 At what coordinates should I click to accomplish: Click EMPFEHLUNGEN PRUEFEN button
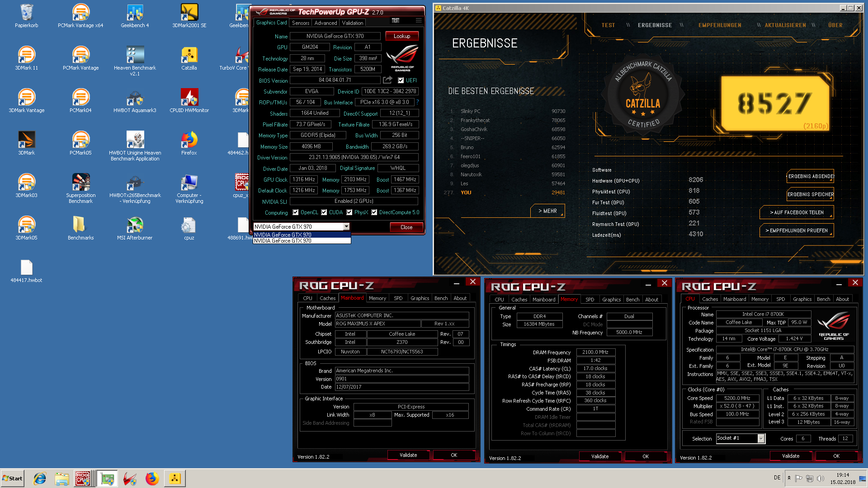(797, 230)
